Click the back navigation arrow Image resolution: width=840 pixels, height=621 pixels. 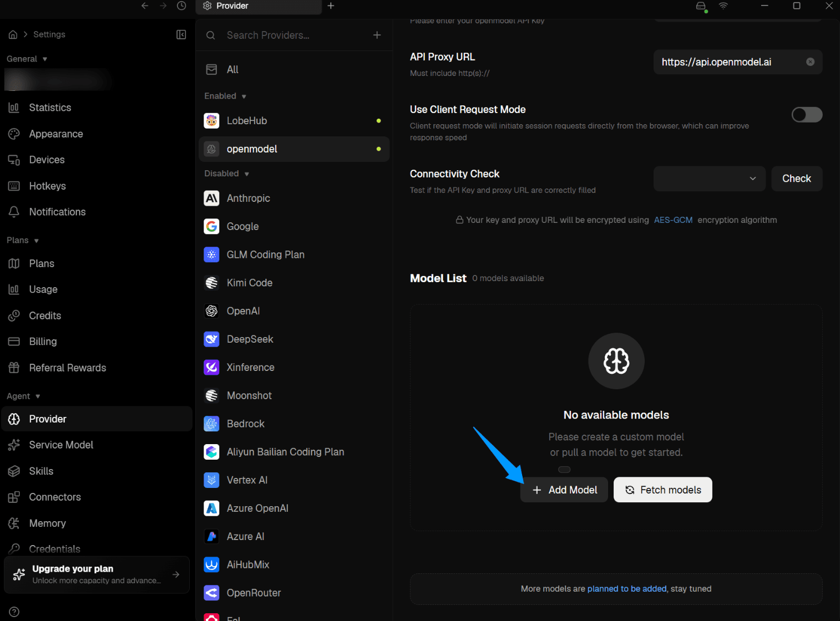point(145,6)
